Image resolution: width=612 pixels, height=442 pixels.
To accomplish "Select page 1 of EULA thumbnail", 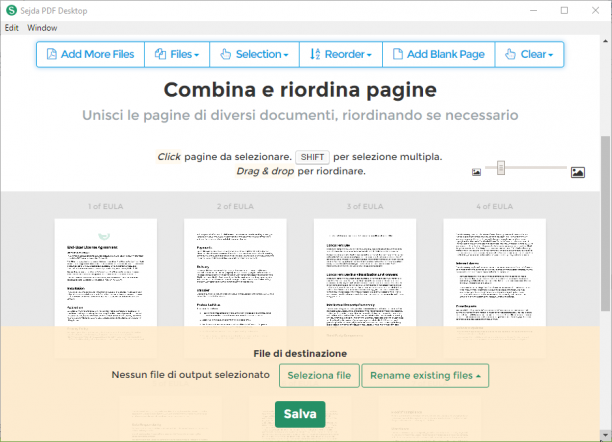I will tap(106, 288).
